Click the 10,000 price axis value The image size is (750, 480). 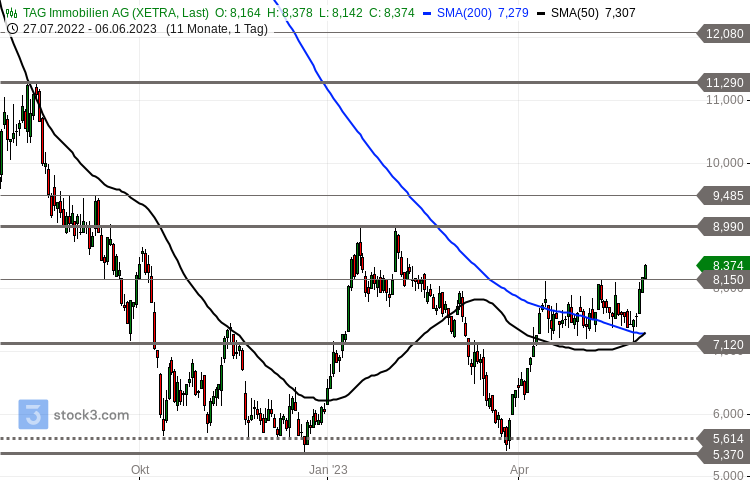pyautogui.click(x=725, y=163)
